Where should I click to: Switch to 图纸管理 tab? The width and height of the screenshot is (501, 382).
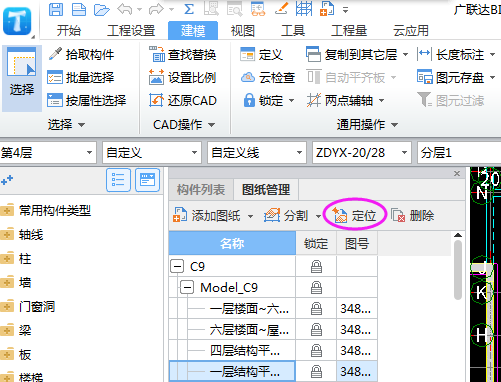point(266,190)
